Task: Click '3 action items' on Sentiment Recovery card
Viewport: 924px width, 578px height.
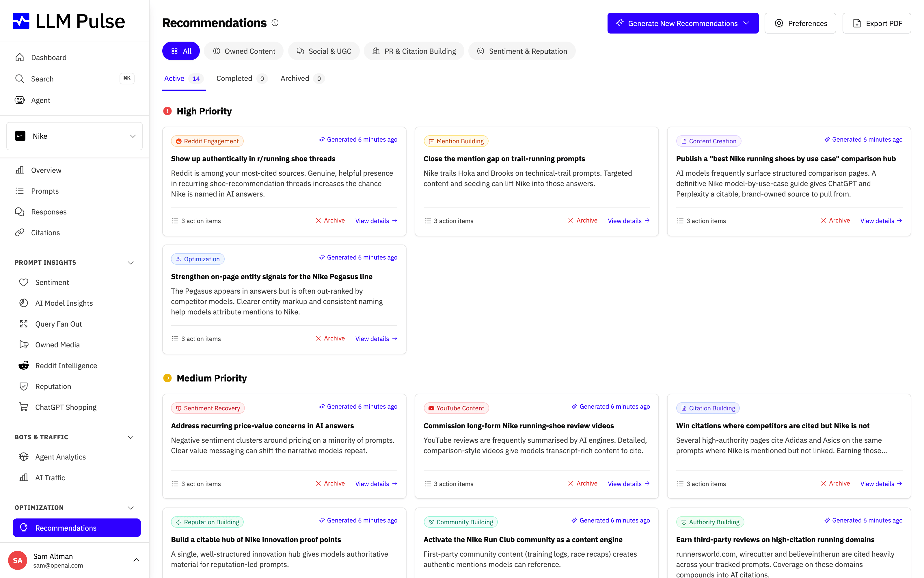Action: point(196,483)
